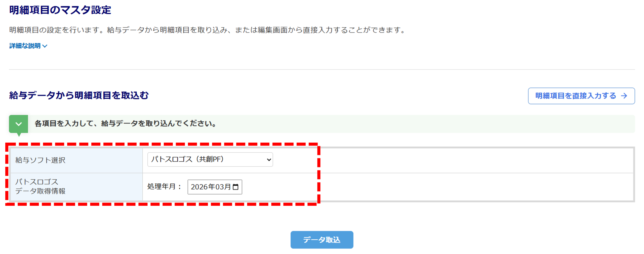Click the 詳細な説明 link text
The height and width of the screenshot is (254, 644).
(x=25, y=46)
